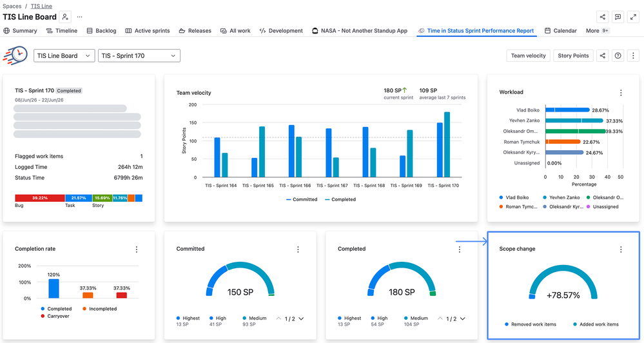Image resolution: width=644 pixels, height=343 pixels.
Task: Toggle Removed work items legend entry
Action: pyautogui.click(x=531, y=324)
